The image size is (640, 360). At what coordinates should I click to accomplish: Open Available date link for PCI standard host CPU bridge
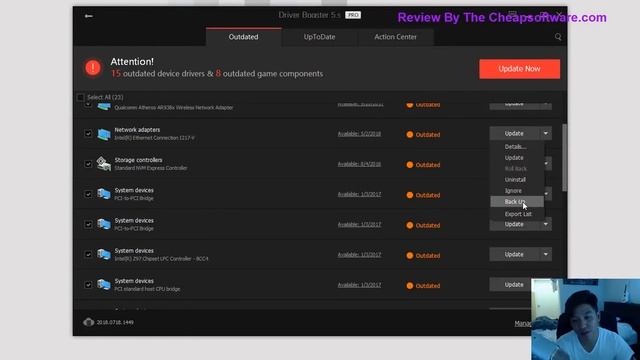(x=359, y=285)
